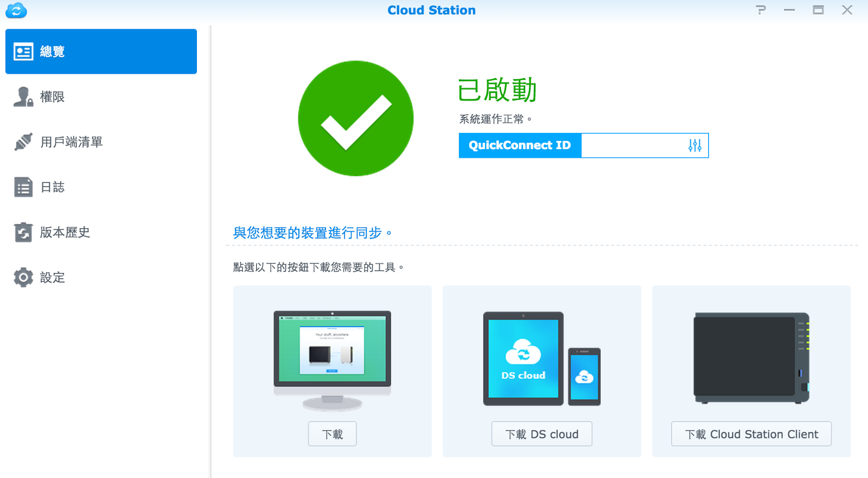Viewport: 868px width, 478px height.
Task: Close the Cloud Station window
Action: point(847,10)
